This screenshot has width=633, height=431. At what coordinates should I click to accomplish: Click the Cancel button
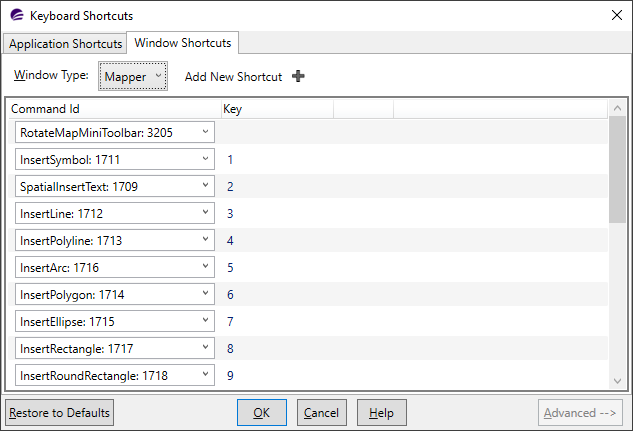point(321,413)
